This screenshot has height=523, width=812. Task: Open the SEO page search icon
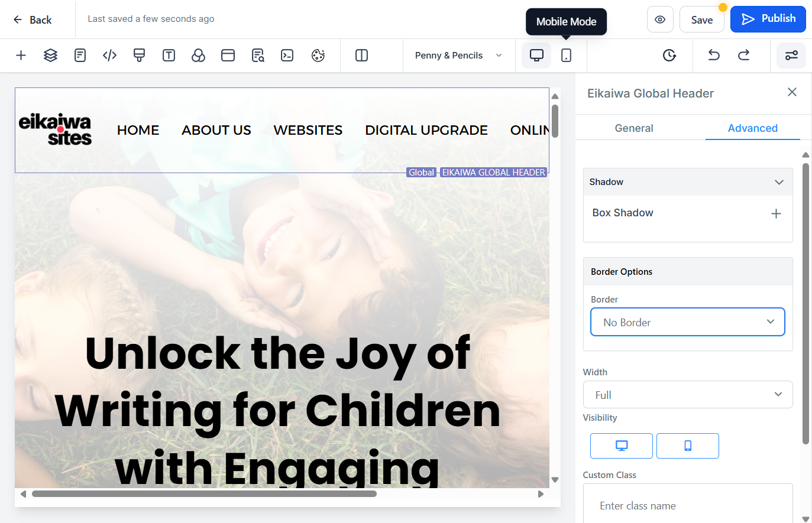[x=258, y=56]
